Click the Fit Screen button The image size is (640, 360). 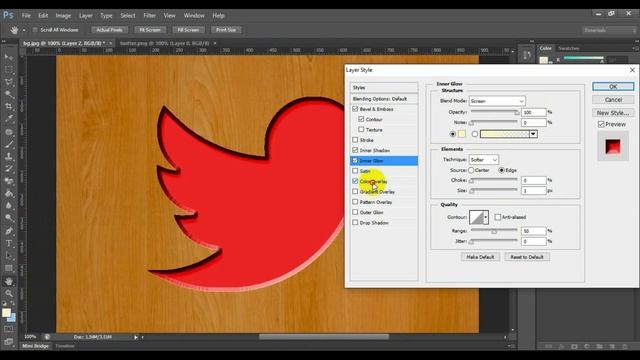(150, 30)
